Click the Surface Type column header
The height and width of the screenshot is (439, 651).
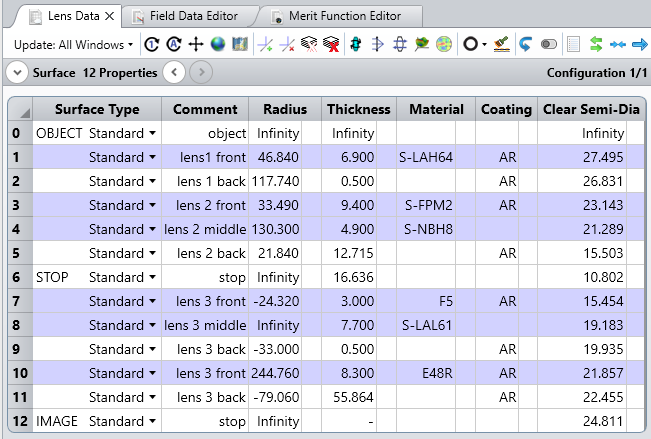click(x=97, y=109)
